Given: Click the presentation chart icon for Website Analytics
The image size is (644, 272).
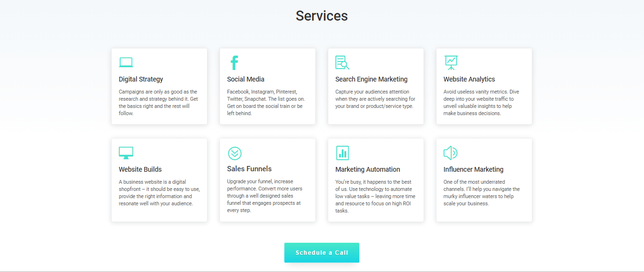Looking at the screenshot, I should tap(451, 63).
